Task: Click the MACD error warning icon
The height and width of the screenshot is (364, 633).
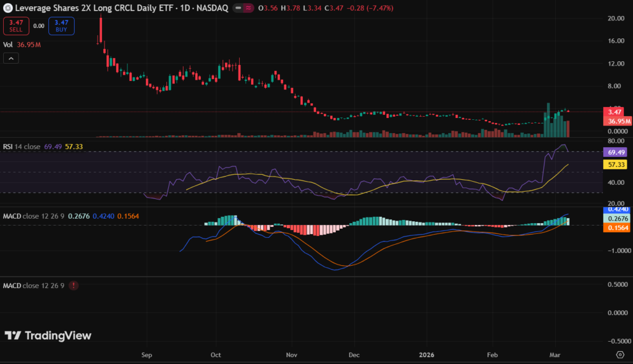Action: click(74, 286)
